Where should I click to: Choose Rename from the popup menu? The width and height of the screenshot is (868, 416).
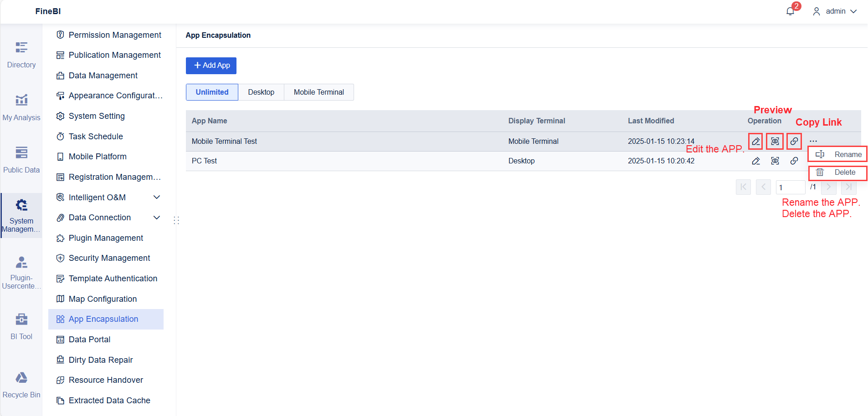(837, 154)
